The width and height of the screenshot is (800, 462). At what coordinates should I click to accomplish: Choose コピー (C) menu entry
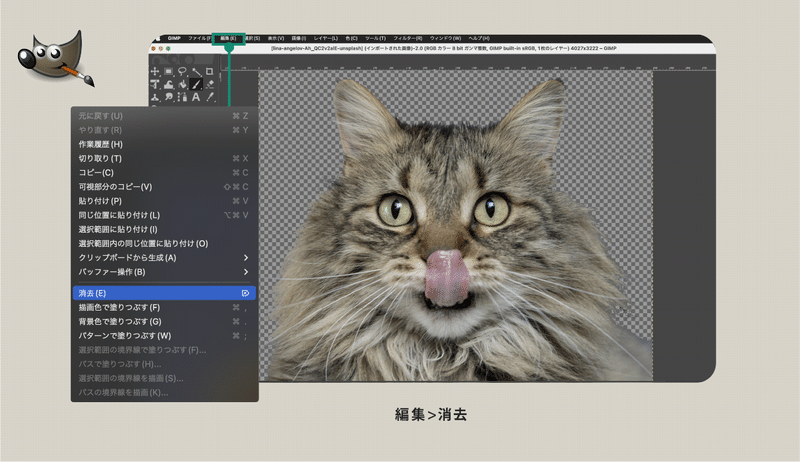tap(164, 173)
